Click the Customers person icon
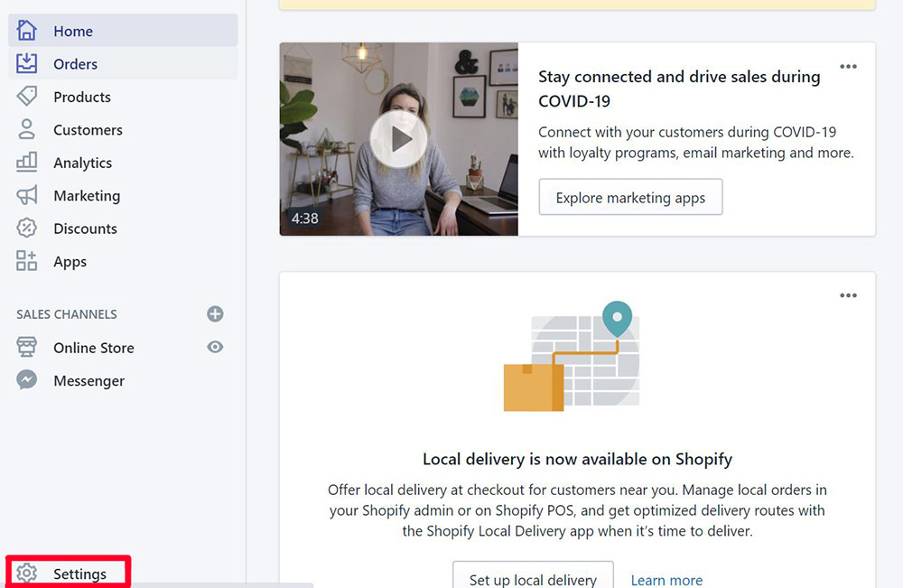 coord(26,129)
